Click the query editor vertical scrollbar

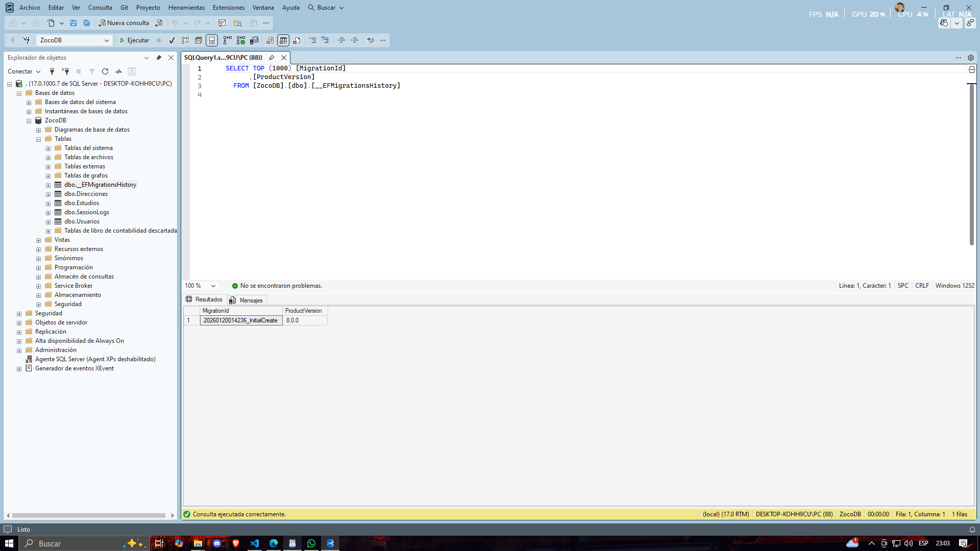[972, 164]
